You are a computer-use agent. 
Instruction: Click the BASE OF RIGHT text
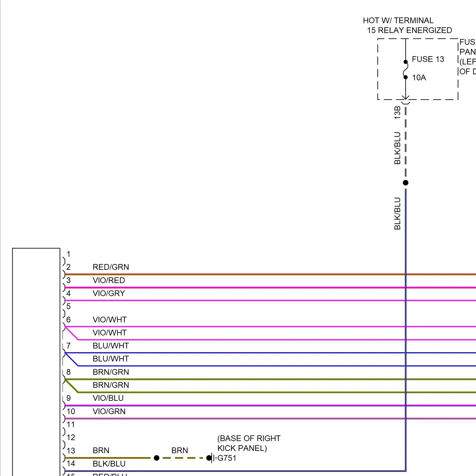(249, 439)
